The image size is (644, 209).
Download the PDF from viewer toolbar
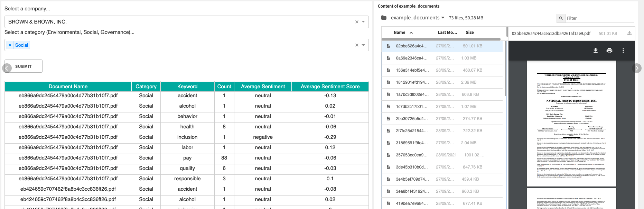(x=596, y=51)
